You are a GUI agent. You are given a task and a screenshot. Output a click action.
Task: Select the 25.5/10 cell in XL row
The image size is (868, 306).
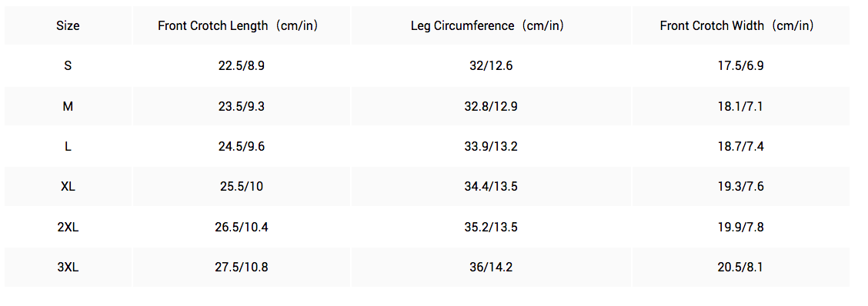coord(242,187)
